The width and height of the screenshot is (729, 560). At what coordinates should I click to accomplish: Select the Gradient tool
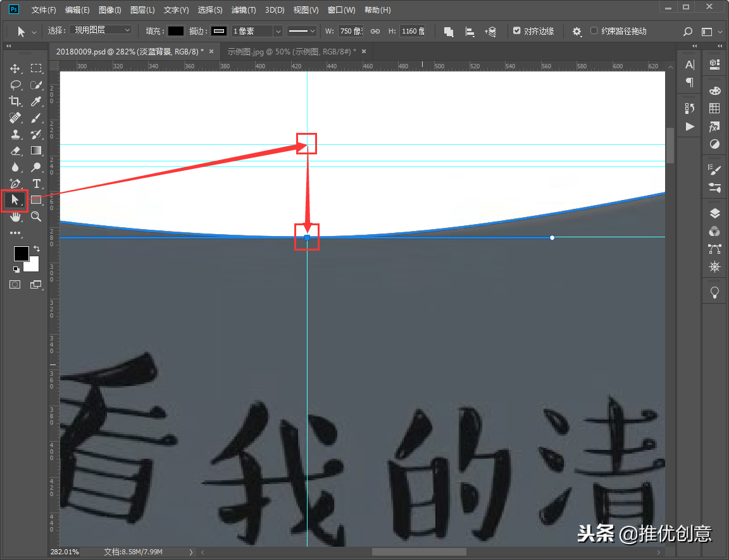point(36,151)
